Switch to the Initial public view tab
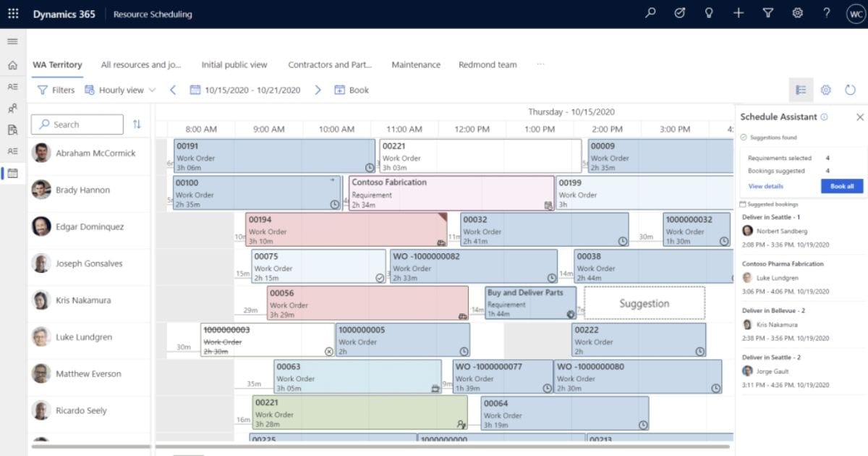 click(234, 64)
